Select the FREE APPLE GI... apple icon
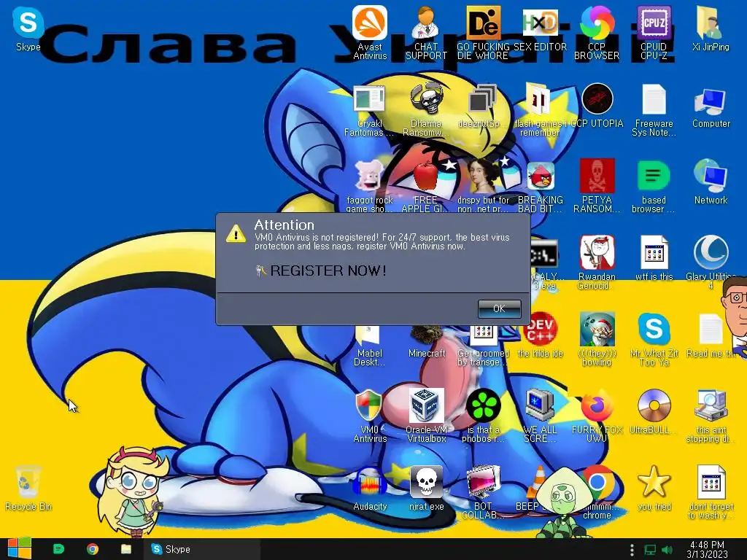Image resolution: width=747 pixels, height=560 pixels. (x=425, y=187)
